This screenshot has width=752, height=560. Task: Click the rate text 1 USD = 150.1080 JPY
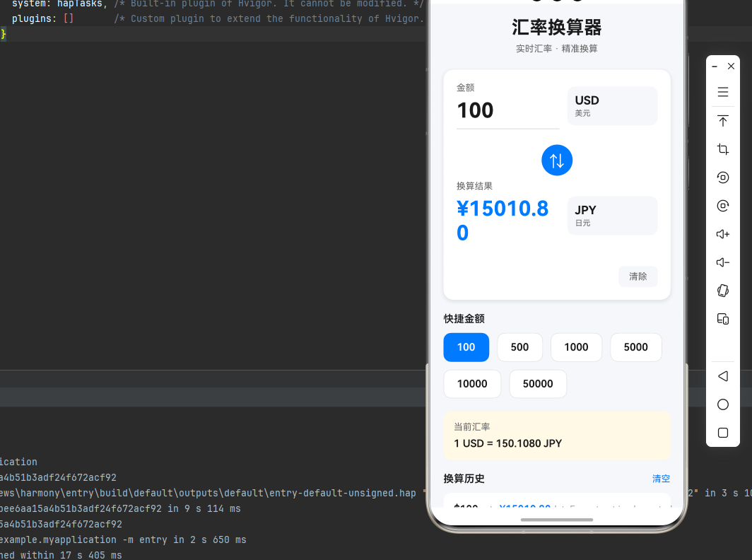[508, 443]
